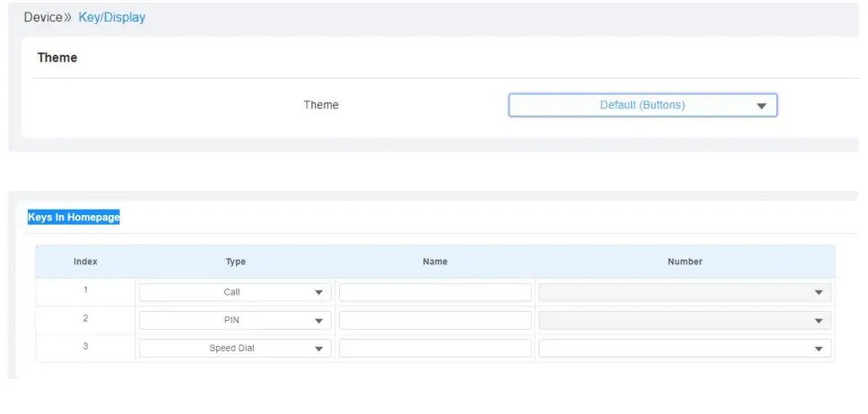Click the arrow icon beside PIN

click(318, 321)
